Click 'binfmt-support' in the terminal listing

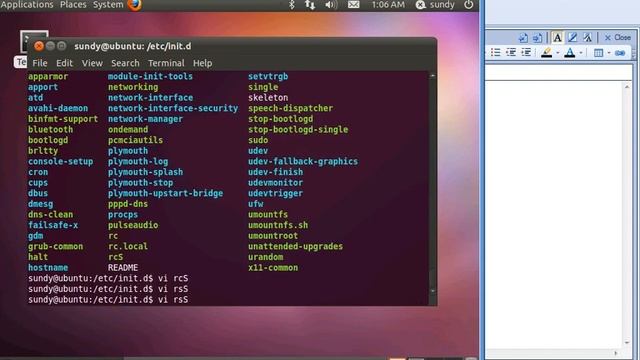pyautogui.click(x=63, y=119)
